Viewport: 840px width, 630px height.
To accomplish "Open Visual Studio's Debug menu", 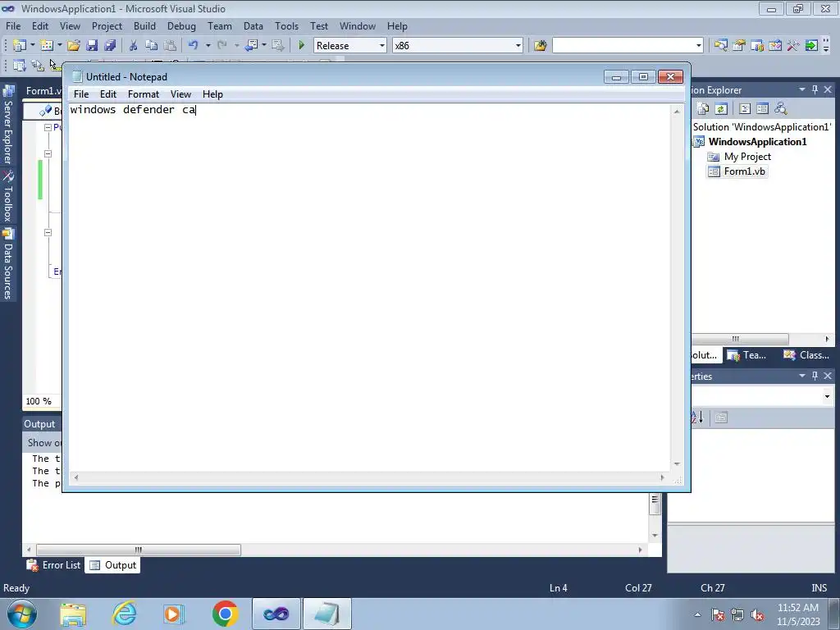I will pos(181,25).
